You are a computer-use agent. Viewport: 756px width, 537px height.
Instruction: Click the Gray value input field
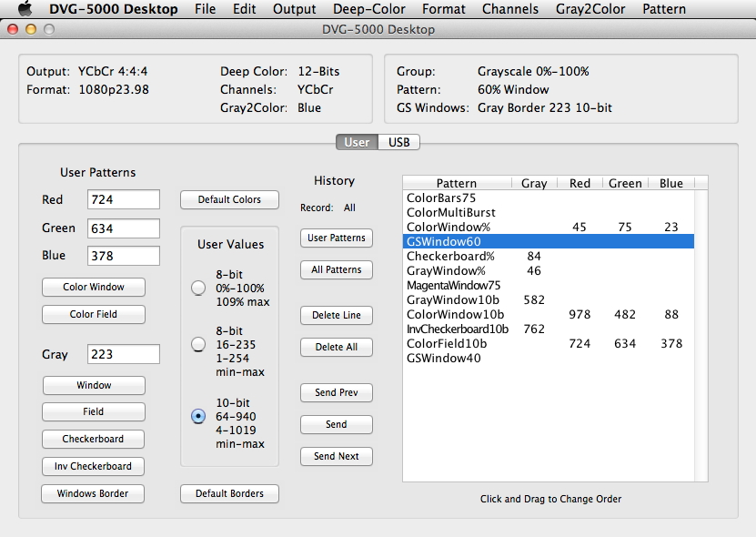click(124, 354)
